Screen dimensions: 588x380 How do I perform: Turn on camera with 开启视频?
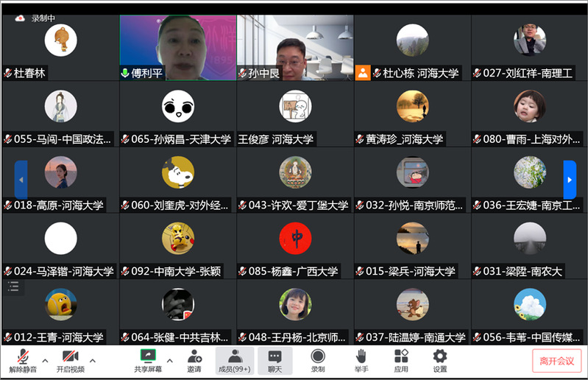[70, 356]
